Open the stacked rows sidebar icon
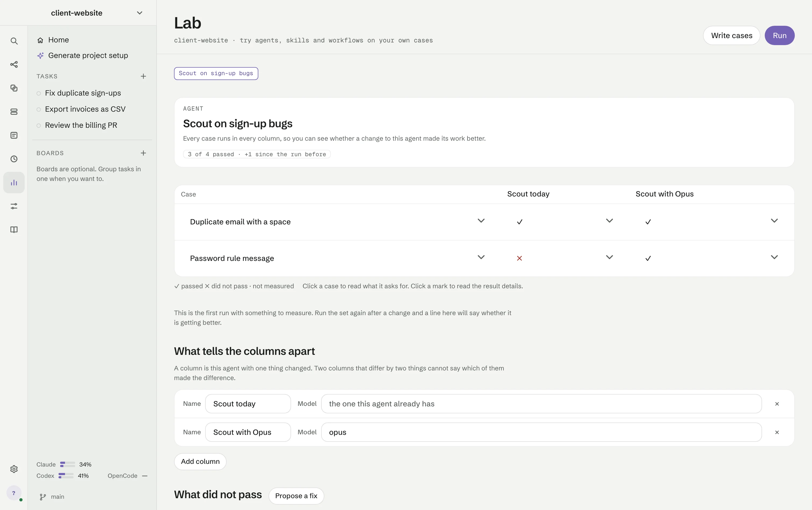This screenshot has width=812, height=510. [14, 112]
